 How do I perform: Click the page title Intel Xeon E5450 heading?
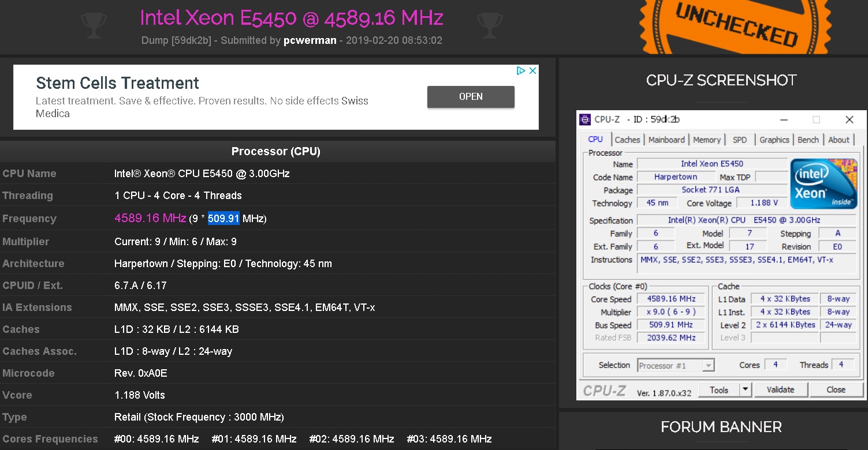(x=292, y=18)
